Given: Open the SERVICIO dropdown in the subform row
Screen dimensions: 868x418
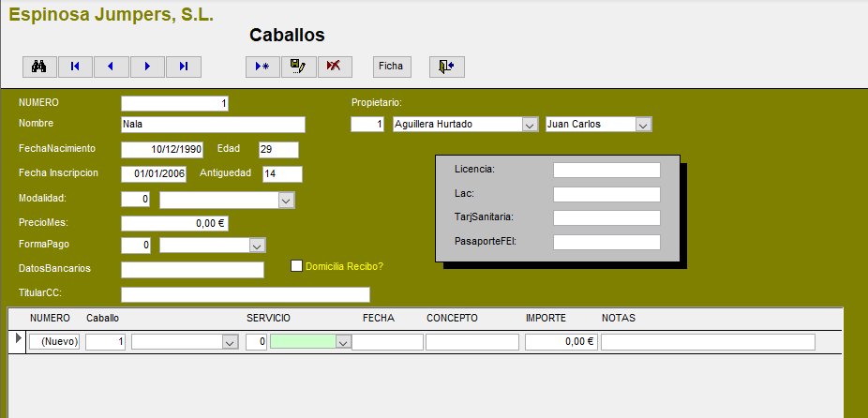Looking at the screenshot, I should point(343,343).
